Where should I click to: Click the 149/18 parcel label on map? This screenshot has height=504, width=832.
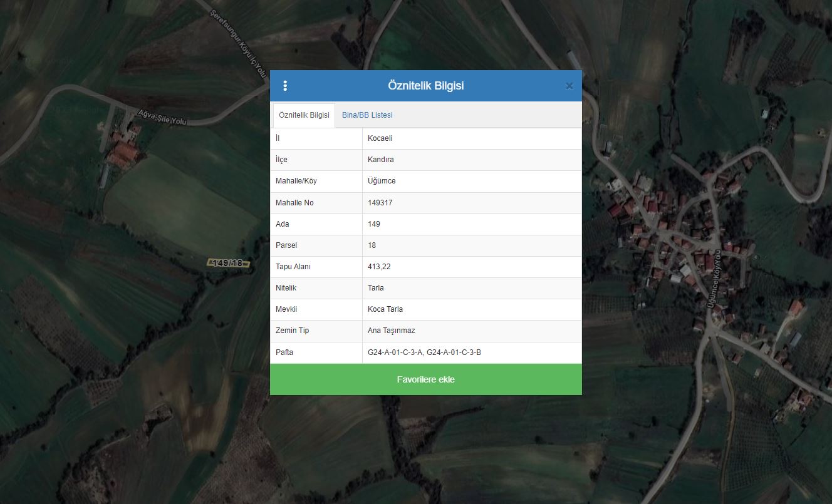(228, 264)
